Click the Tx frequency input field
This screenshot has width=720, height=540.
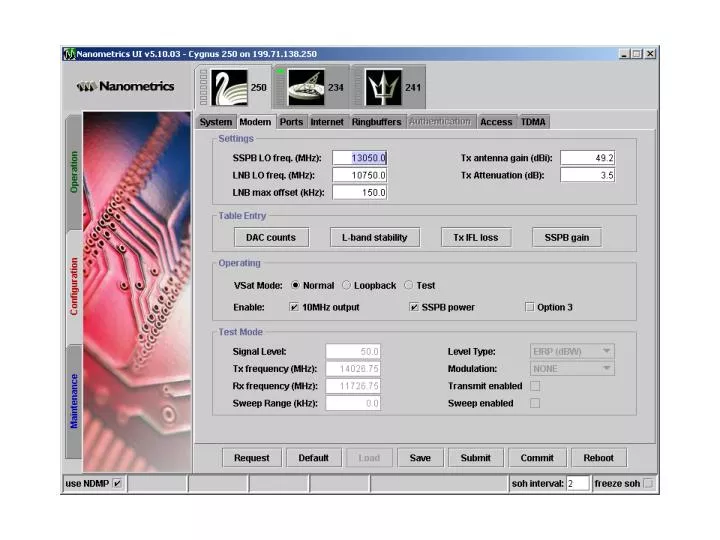pos(353,368)
